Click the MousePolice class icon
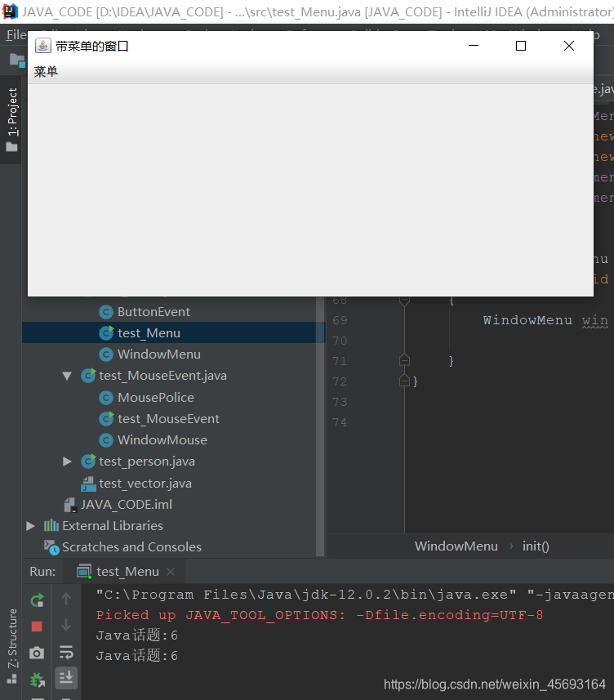This screenshot has width=614, height=700. coord(106,397)
